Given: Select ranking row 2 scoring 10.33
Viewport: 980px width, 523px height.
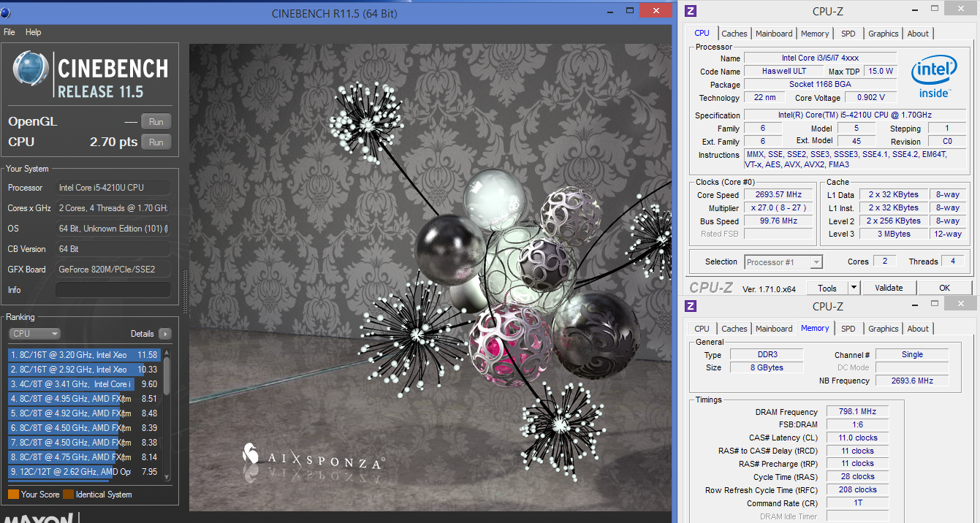Looking at the screenshot, I should click(85, 370).
